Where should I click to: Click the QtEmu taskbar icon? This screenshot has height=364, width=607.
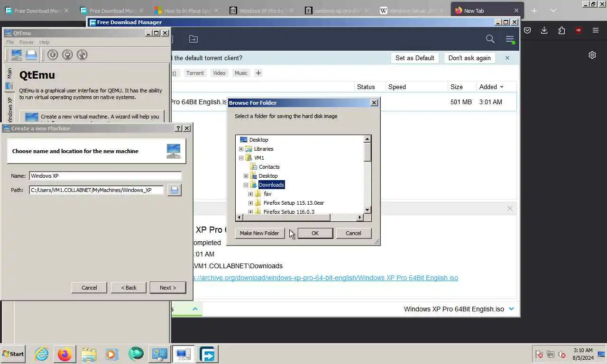tap(183, 354)
